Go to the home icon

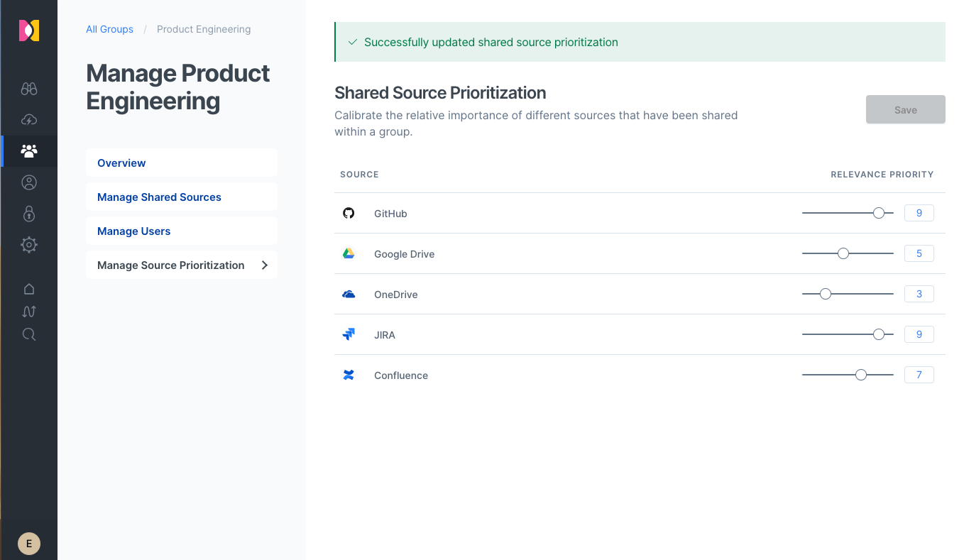click(x=29, y=289)
